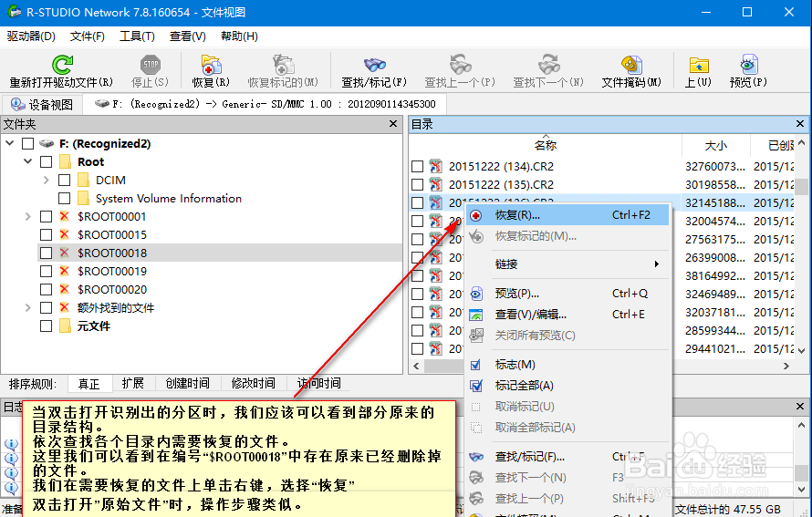This screenshot has height=517, width=812.
Task: Click the 元文件 folder icon
Action: [66, 326]
